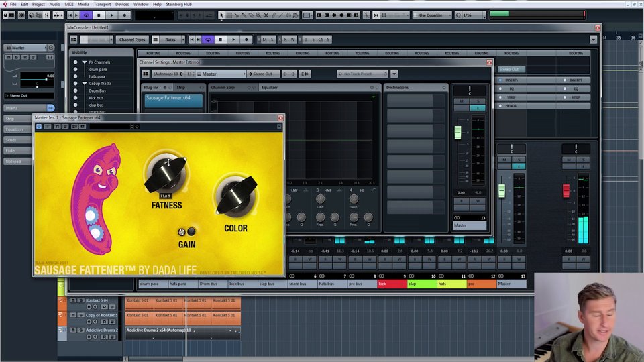Toggle Cycle in MixConsole toolbar

coord(208,40)
